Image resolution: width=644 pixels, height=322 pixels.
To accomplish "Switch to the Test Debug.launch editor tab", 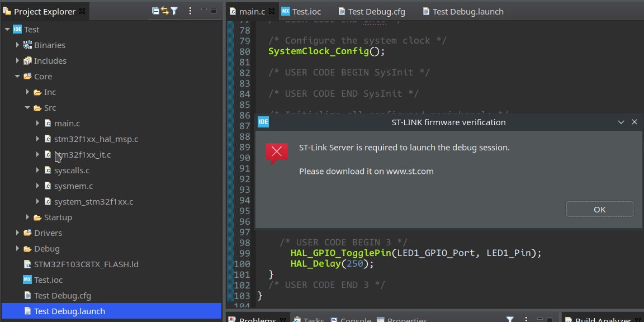I will point(468,12).
